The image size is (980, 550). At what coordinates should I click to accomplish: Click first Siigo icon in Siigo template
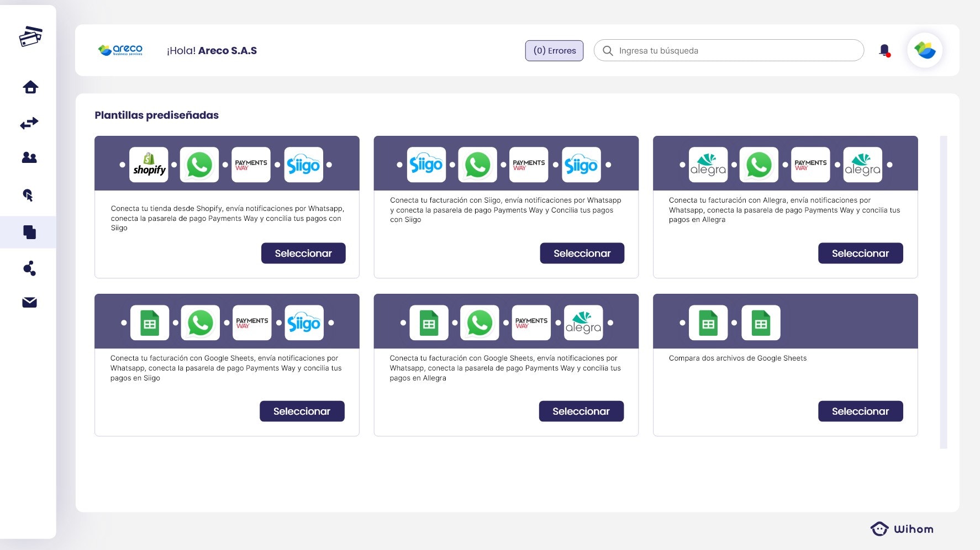426,165
